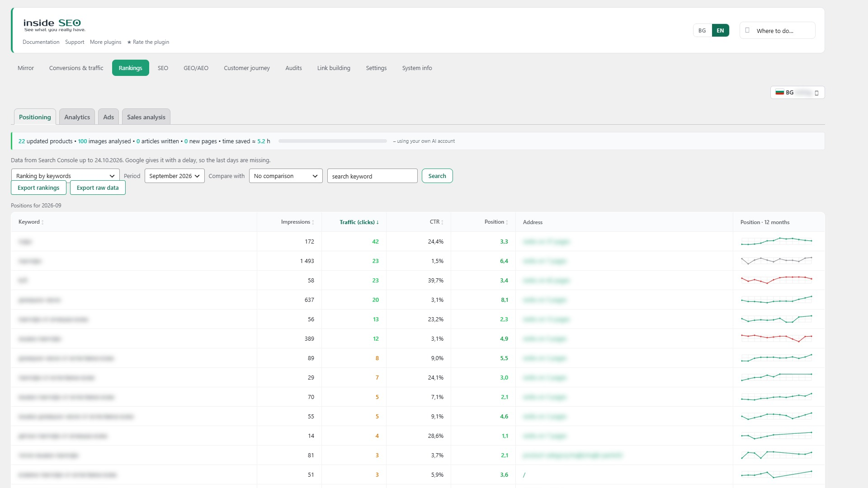Click position value 8,1
This screenshot has height=488, width=868.
click(504, 300)
